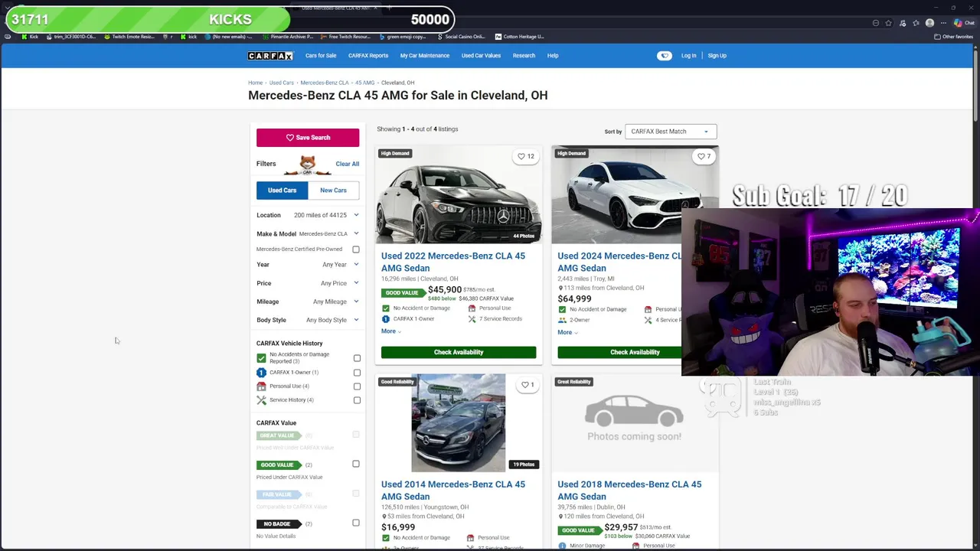Open the browser media control icon
This screenshot has height=551, width=980.
tap(903, 23)
